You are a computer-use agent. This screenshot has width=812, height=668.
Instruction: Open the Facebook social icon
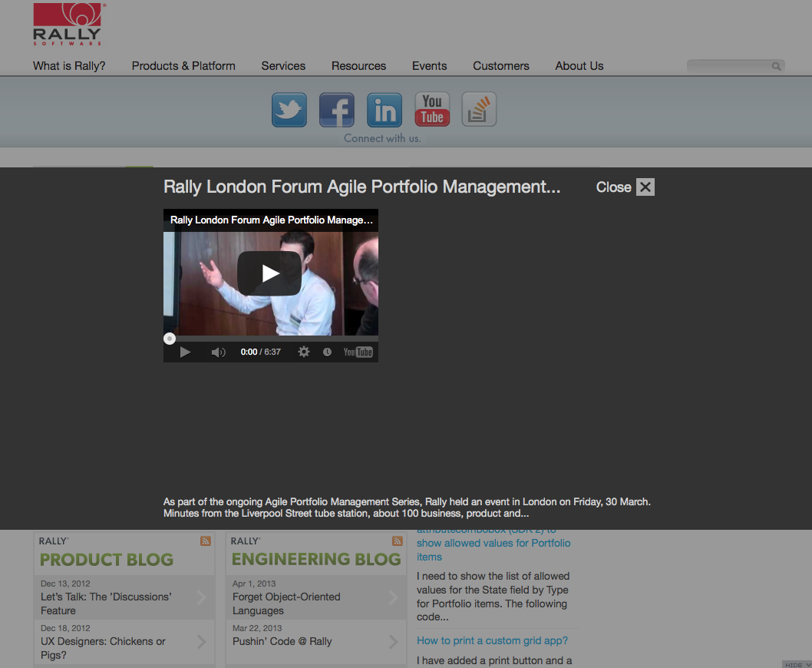coord(336,110)
